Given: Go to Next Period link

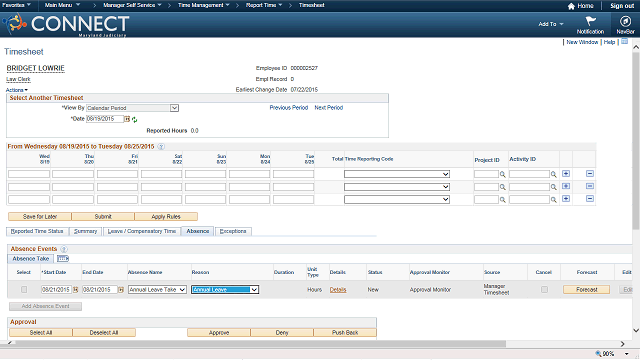Looking at the screenshot, I should pos(329,108).
